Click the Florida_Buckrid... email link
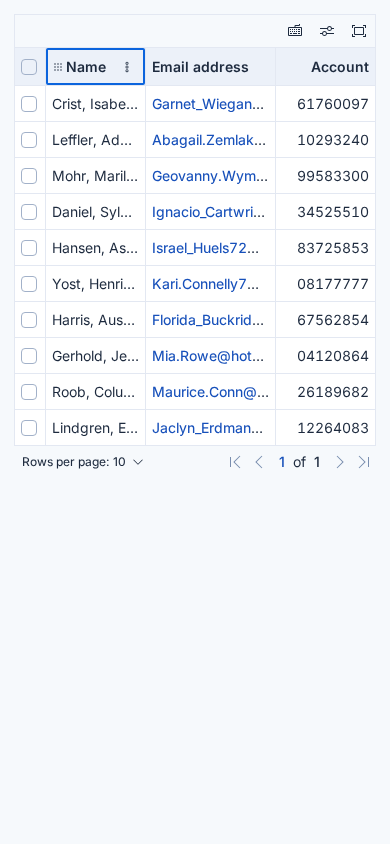The height and width of the screenshot is (844, 390). tap(208, 320)
